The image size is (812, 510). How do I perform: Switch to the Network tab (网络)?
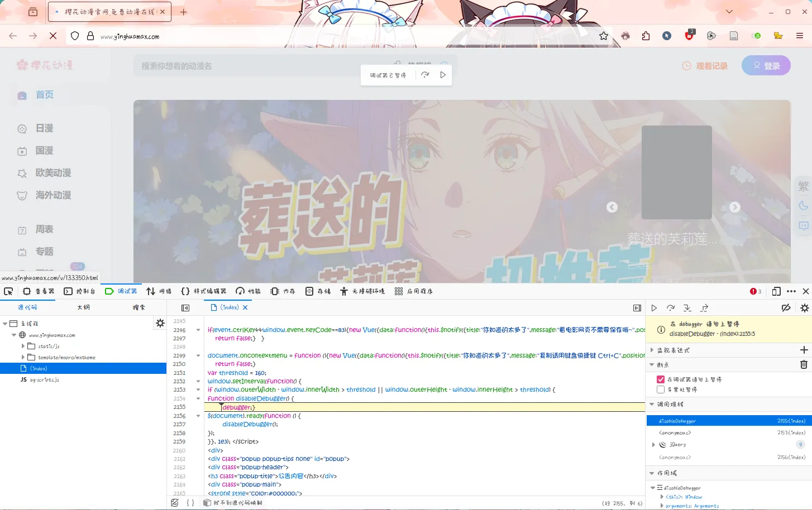[x=159, y=291]
